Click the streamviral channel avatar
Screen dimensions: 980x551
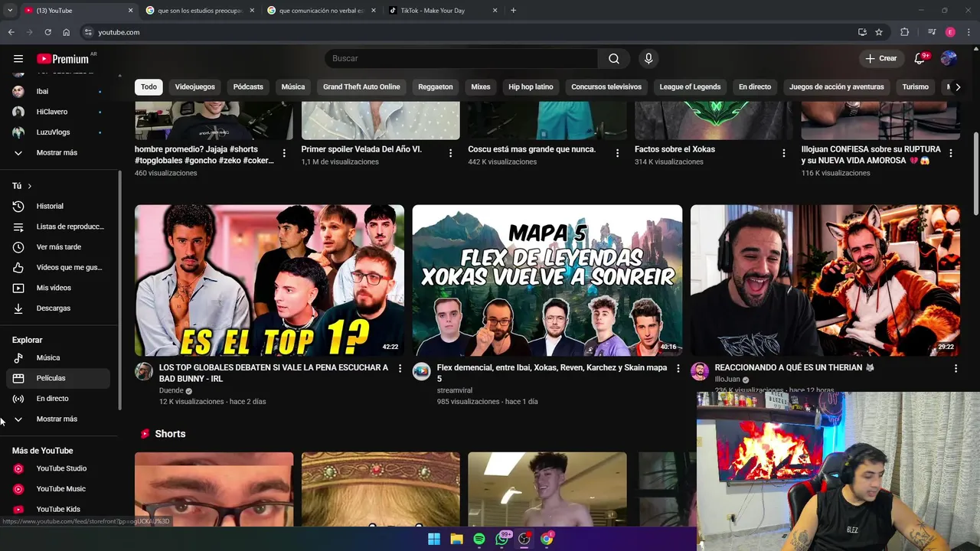[422, 372]
